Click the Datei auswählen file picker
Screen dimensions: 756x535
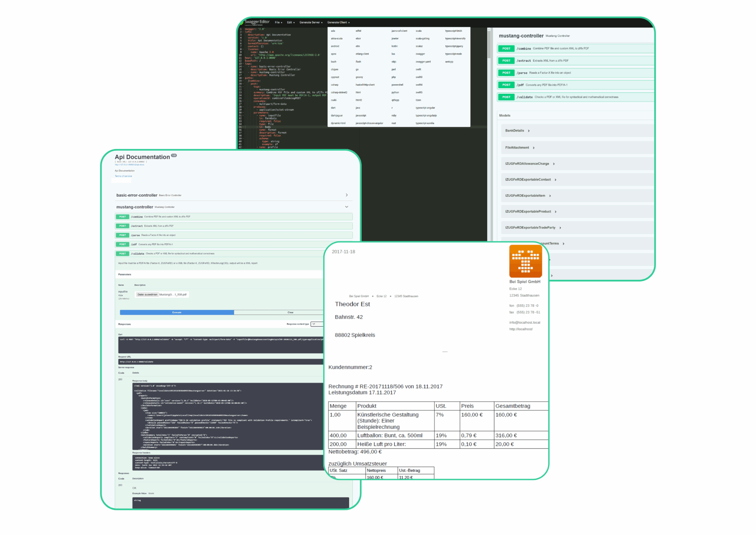[147, 294]
